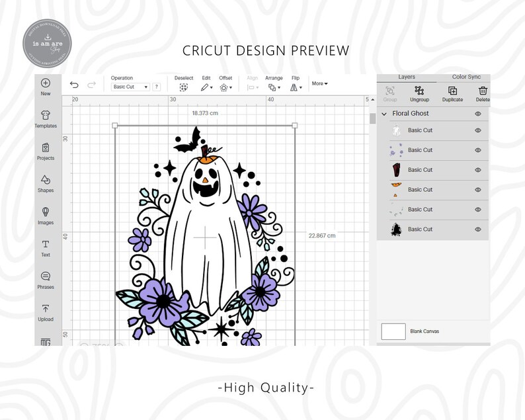Open the Images library
Image resolution: width=525 pixels, height=420 pixels.
(46, 212)
